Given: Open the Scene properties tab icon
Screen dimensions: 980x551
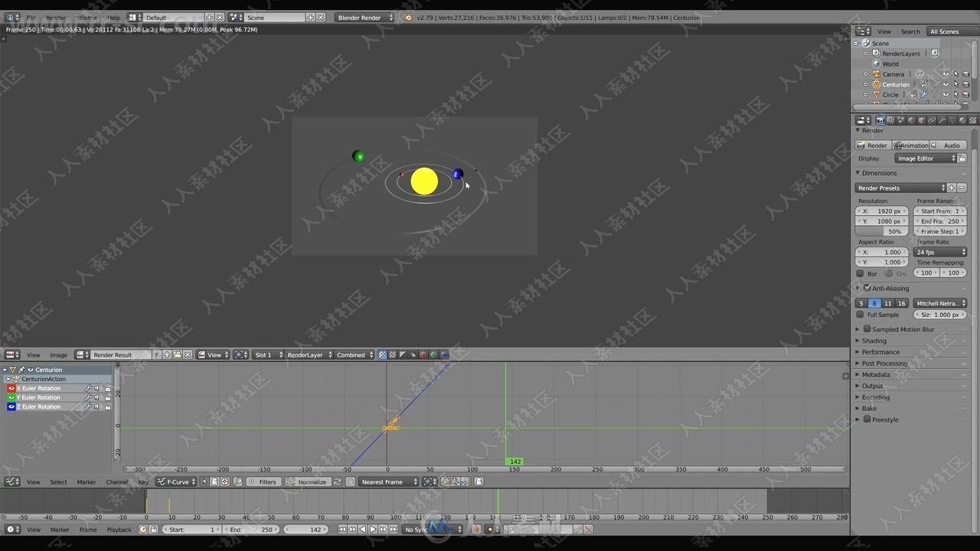Looking at the screenshot, I should point(901,120).
